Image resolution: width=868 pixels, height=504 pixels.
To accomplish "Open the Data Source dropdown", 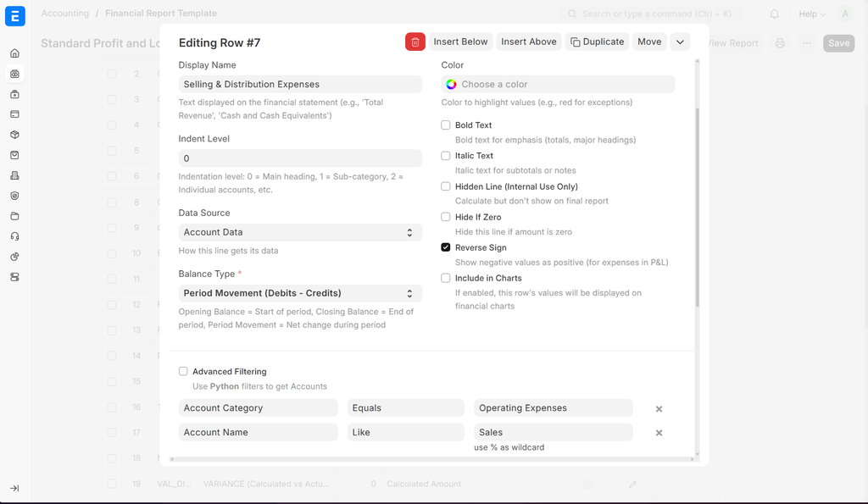I will click(x=300, y=231).
